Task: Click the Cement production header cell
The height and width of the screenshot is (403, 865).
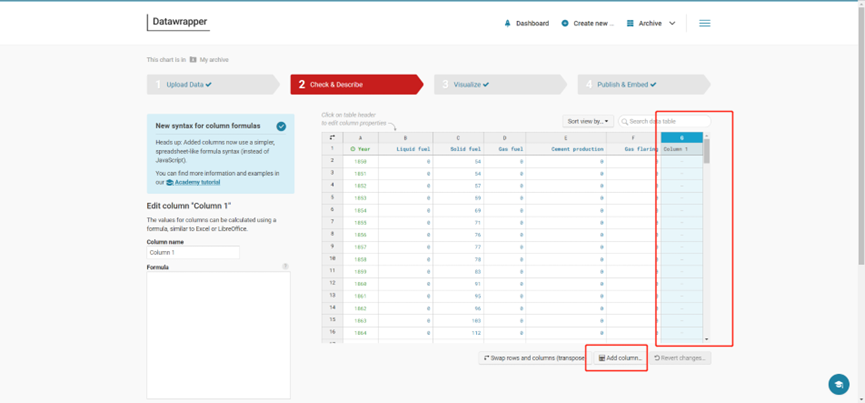Action: (565, 149)
